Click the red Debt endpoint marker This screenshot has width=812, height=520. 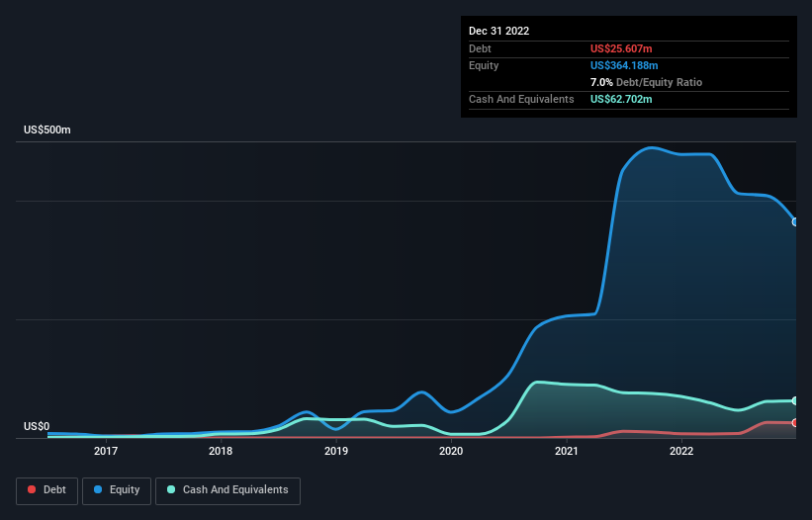[795, 423]
